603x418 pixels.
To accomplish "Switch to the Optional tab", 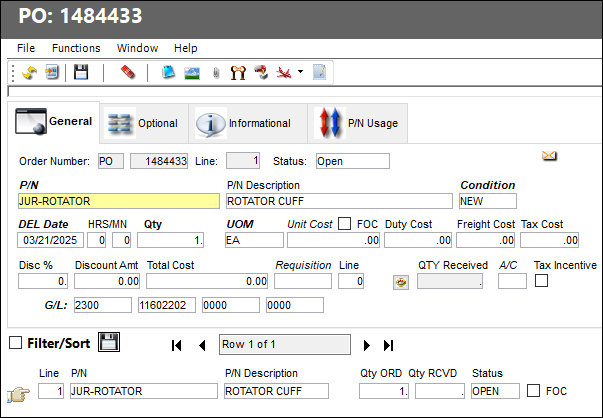I will click(144, 123).
